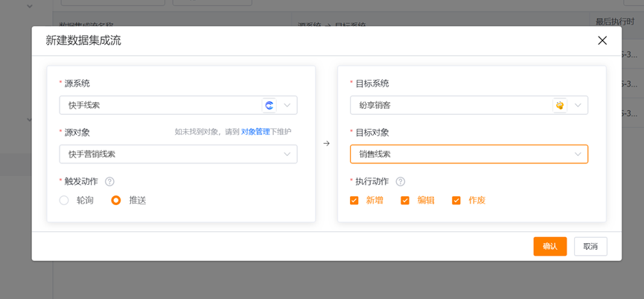Viewport: 644px width, 299px height.
Task: Open help tooltip next to 执行动作
Action: [x=401, y=181]
